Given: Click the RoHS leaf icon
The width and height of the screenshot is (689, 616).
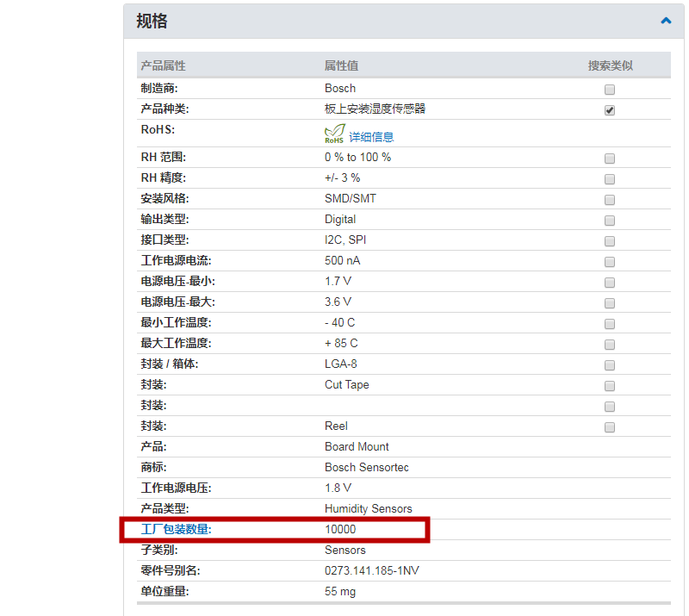Looking at the screenshot, I should [334, 134].
